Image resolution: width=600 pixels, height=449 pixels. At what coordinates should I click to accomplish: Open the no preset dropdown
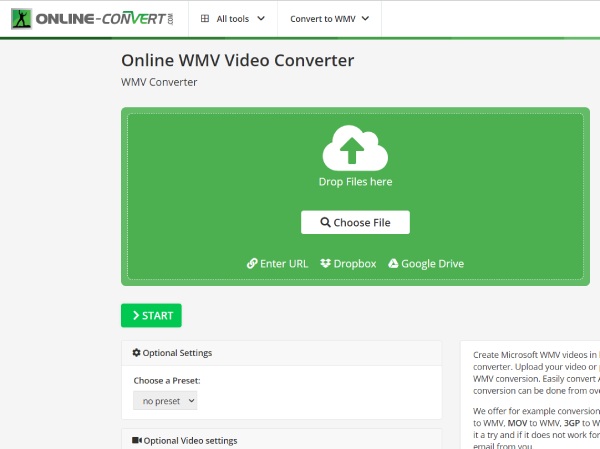tap(165, 401)
